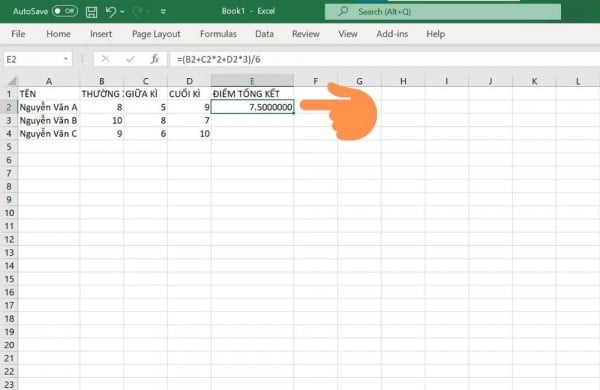Click the cell Nguyễn Văn A
The width and height of the screenshot is (600, 390).
(x=49, y=107)
